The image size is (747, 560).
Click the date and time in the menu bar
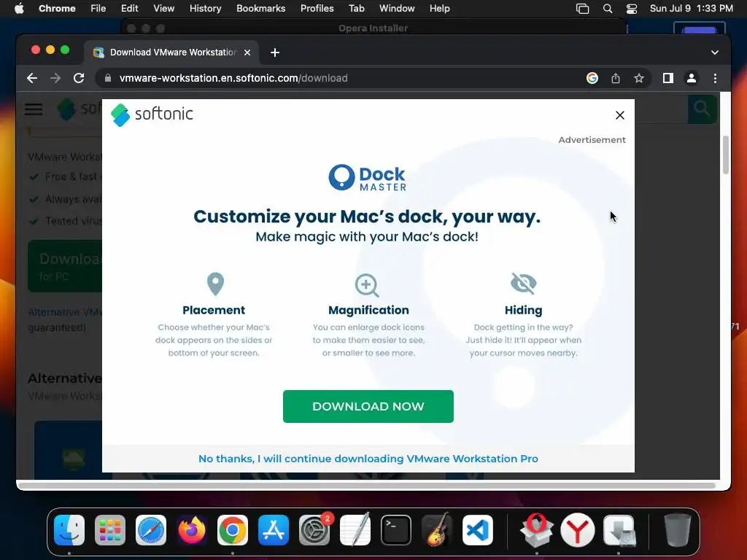coord(692,9)
